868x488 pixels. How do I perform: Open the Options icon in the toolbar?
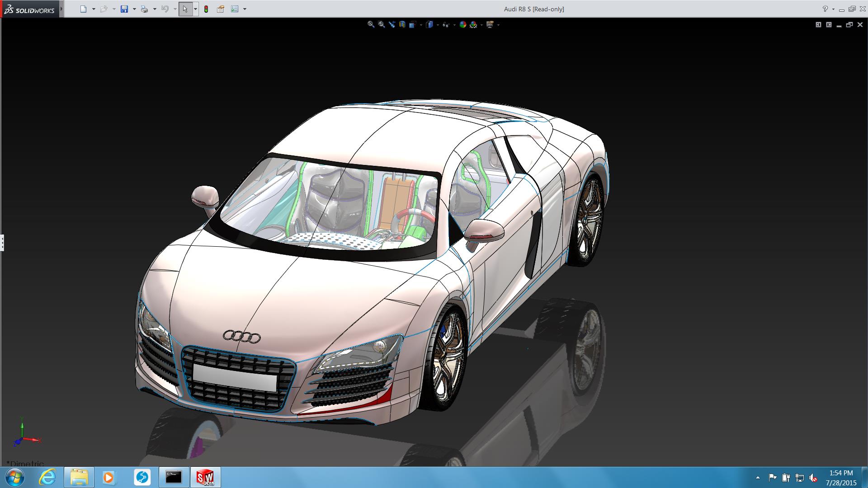click(x=235, y=9)
